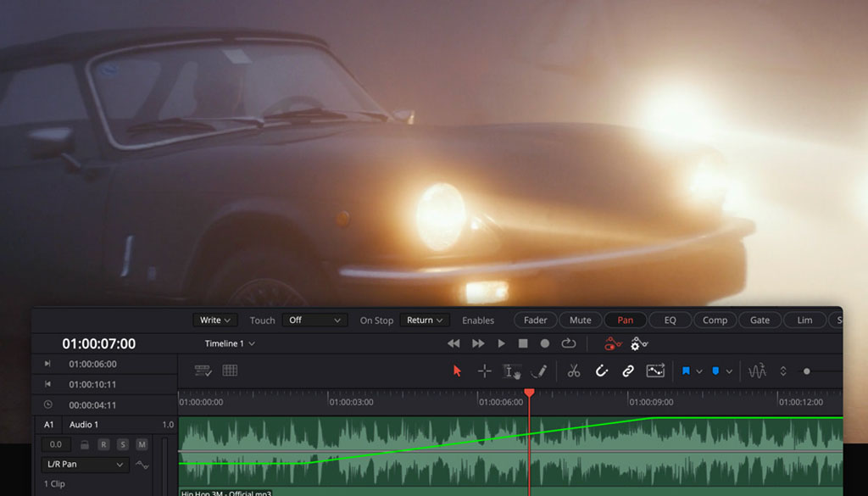
Task: Start playback with the play button
Action: tap(501, 343)
